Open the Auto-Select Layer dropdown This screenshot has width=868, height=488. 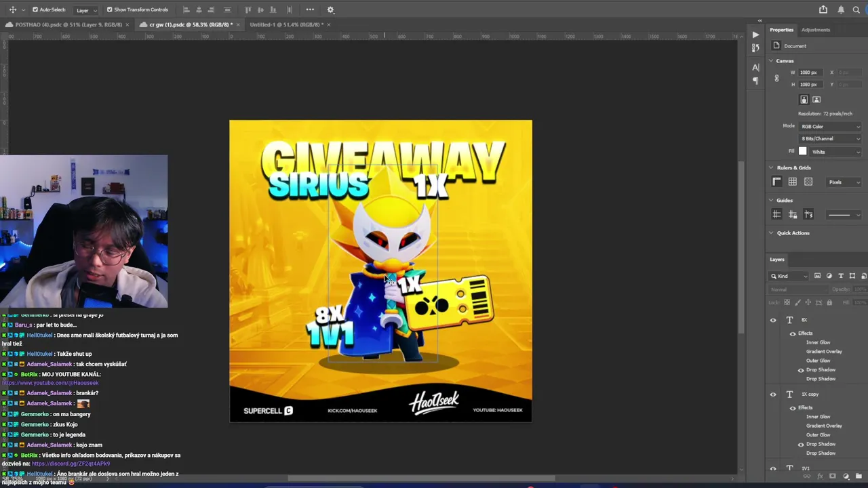pyautogui.click(x=85, y=10)
